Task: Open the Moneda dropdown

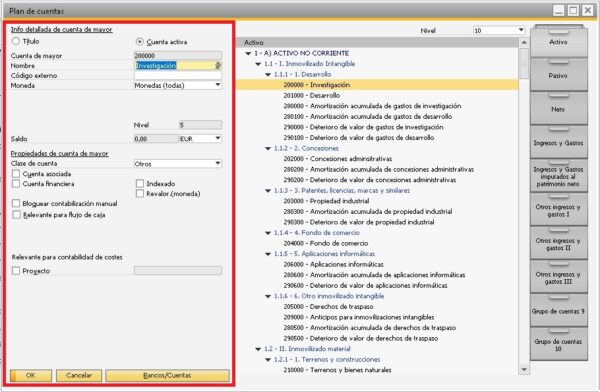Action: pos(178,85)
